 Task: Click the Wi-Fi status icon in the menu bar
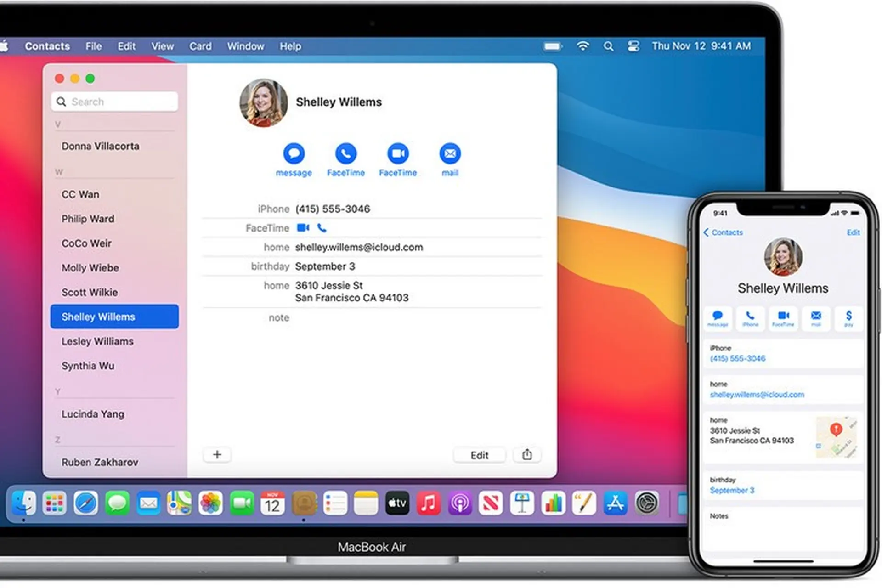[583, 46]
